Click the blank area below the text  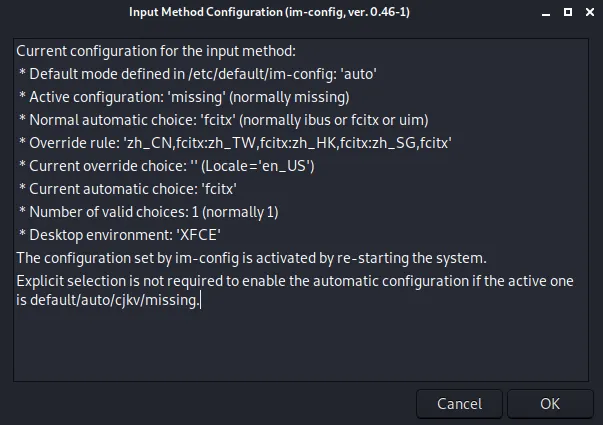300,345
